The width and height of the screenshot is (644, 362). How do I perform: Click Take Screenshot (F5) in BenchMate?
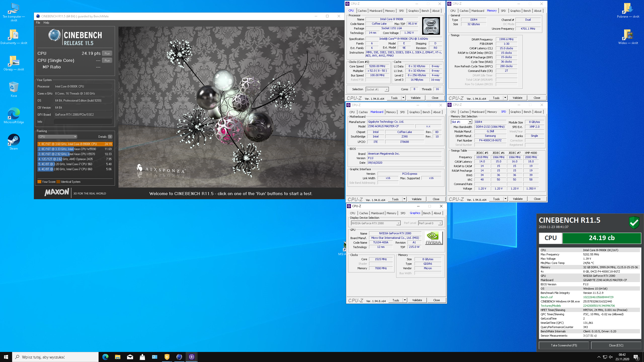click(564, 345)
